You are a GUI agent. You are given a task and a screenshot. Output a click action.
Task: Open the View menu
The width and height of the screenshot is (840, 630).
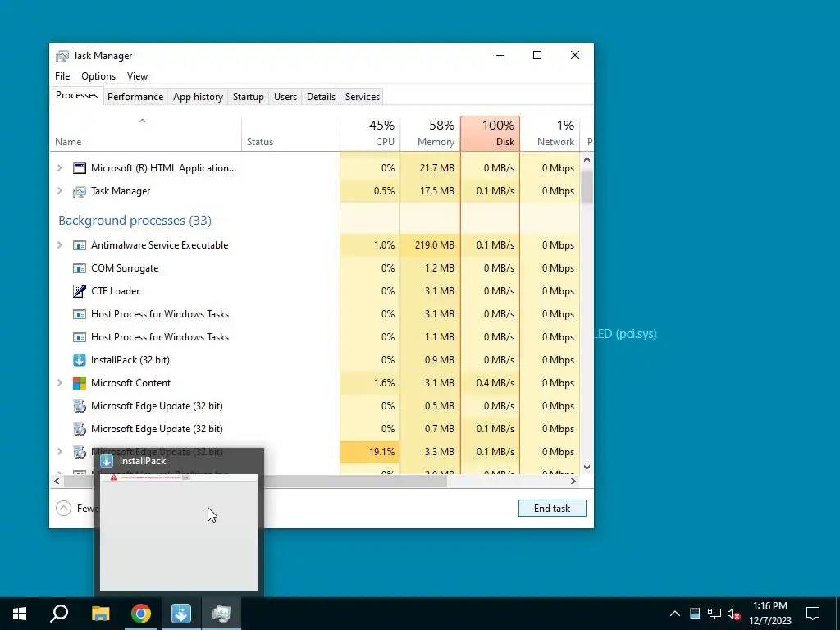(137, 76)
